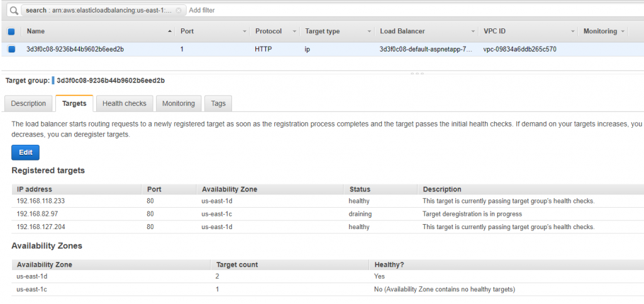
Task: Switch to the Description tab
Action: pos(28,103)
